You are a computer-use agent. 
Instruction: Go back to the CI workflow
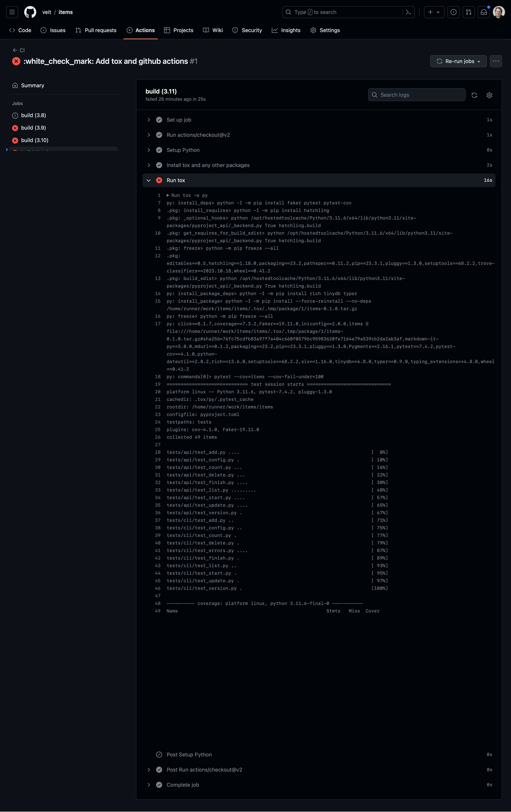point(19,50)
